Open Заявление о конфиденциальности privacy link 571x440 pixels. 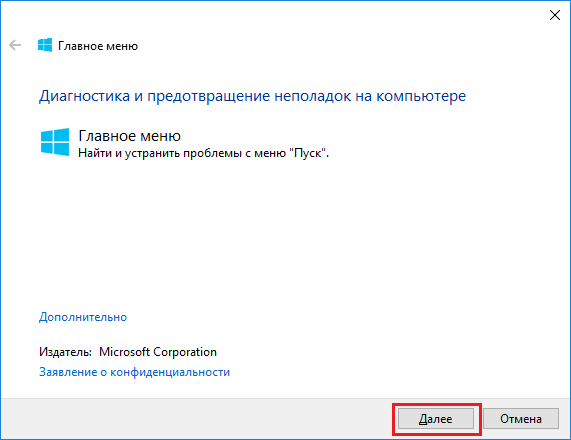coord(134,372)
